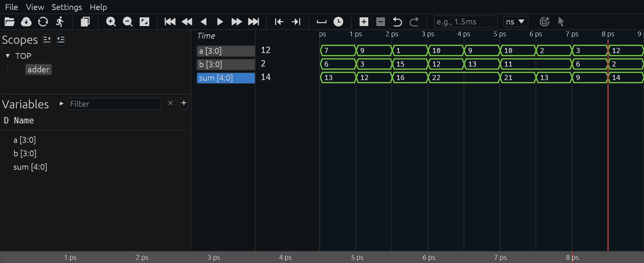Viewport: 644px width, 263px height.
Task: Expand all scopes in the Scopes panel
Action: click(47, 40)
